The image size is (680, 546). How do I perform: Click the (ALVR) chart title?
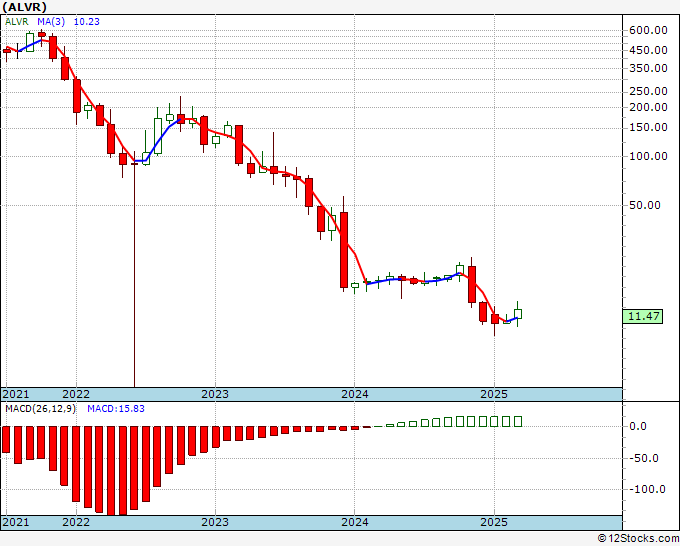(x=24, y=7)
